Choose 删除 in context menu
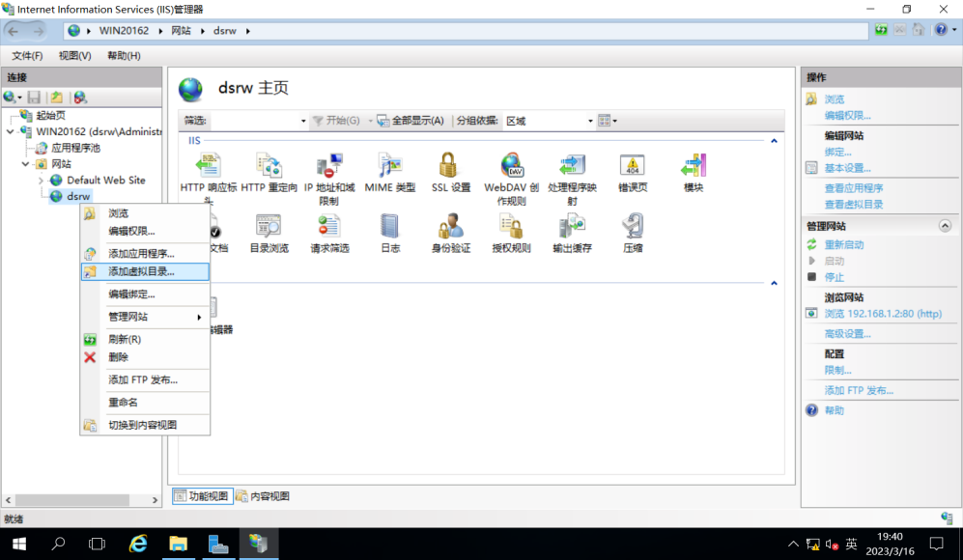 pyautogui.click(x=145, y=356)
